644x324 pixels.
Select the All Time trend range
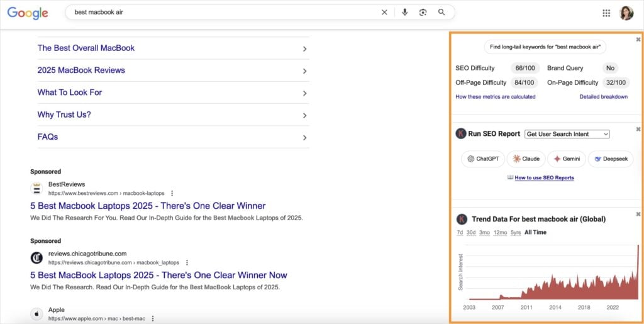coord(536,232)
